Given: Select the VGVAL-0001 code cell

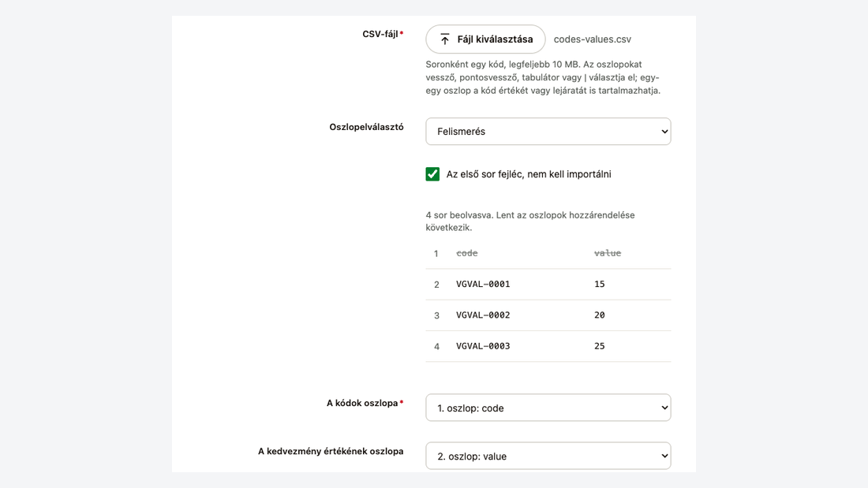Looking at the screenshot, I should (483, 285).
